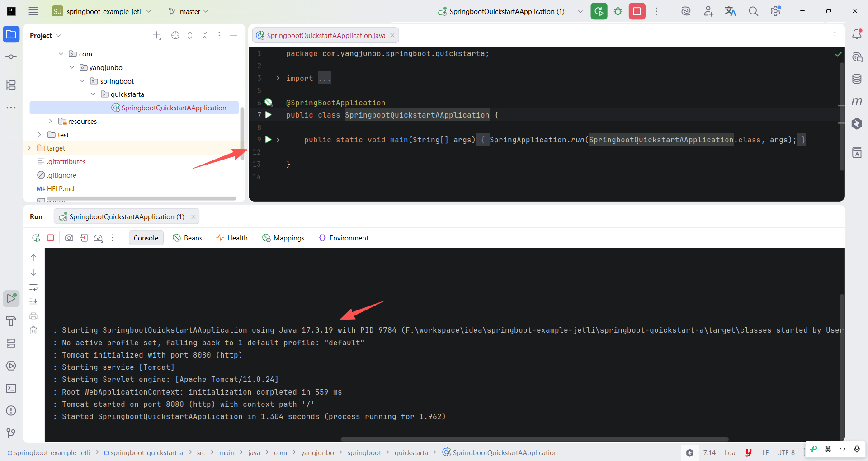868x461 pixels.
Task: Open Search Everywhere magnifier
Action: point(753,11)
